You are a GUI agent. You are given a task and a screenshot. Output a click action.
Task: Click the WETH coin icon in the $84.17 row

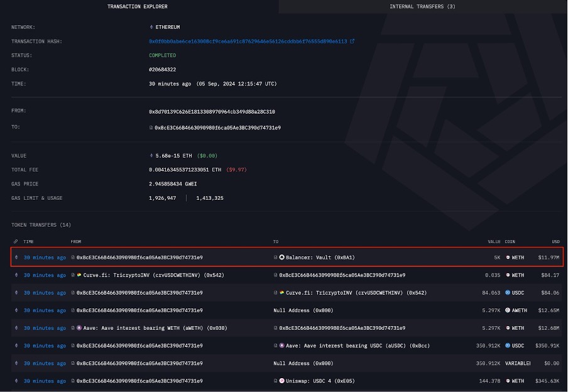click(x=508, y=275)
